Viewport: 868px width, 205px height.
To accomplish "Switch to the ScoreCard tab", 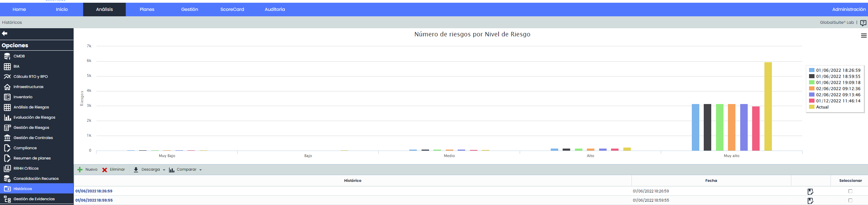I will [x=232, y=10].
